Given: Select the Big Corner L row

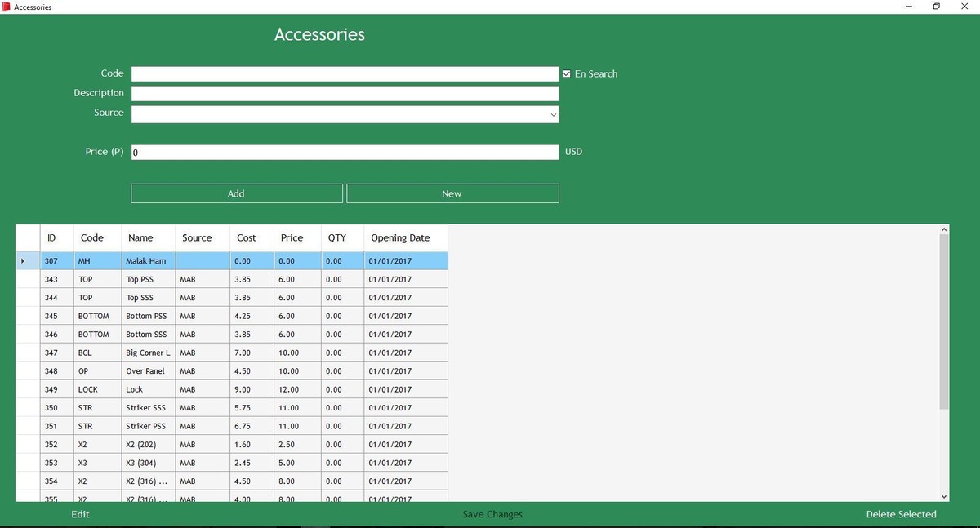Looking at the screenshot, I should click(x=147, y=353).
